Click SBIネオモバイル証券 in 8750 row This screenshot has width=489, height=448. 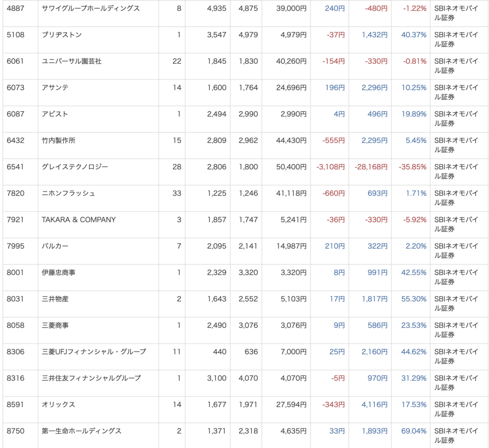click(x=456, y=436)
